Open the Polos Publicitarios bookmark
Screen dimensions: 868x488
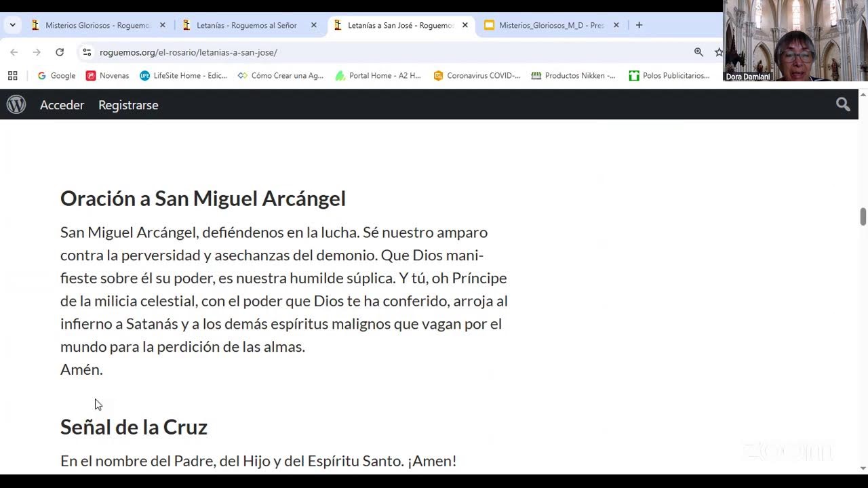click(669, 76)
